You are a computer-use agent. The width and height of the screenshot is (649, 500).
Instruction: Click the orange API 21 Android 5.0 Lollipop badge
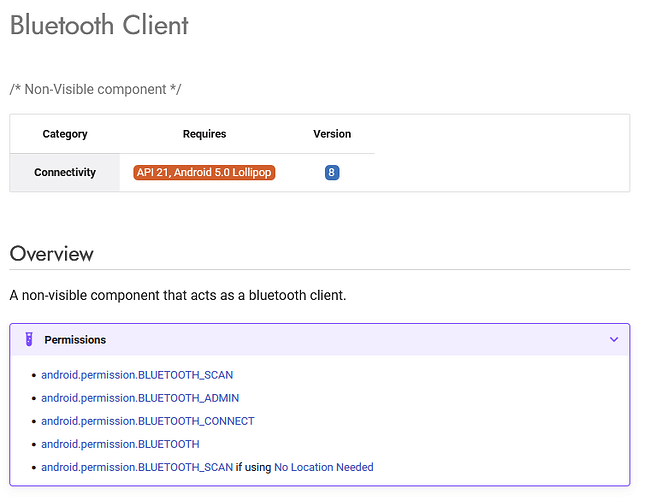click(x=204, y=172)
